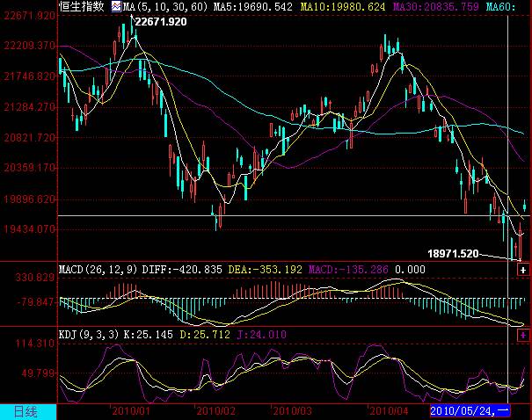Click the MA10:19980.624 value
Screen dimensions: 532x420
point(343,7)
